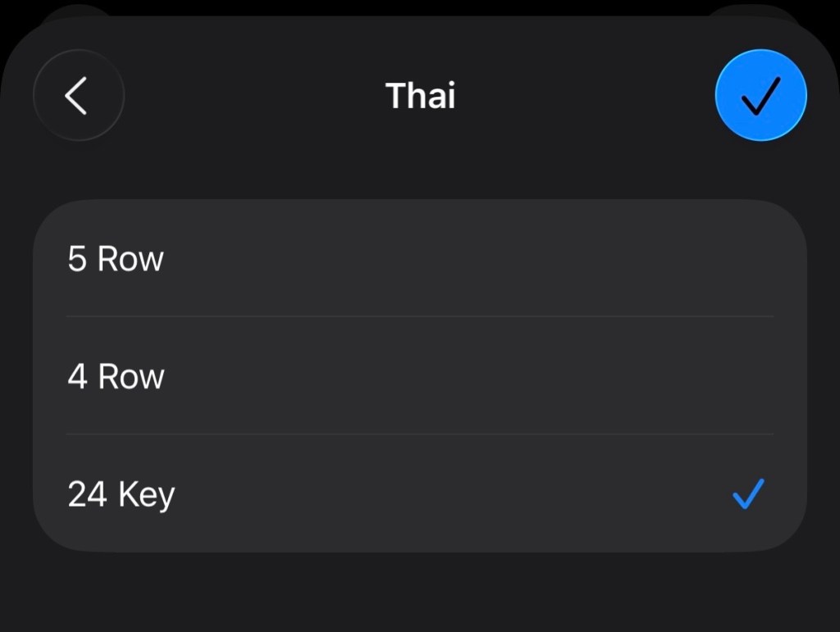The width and height of the screenshot is (840, 632).
Task: Switch the Thai keyboard to 5 Row
Action: [418, 259]
